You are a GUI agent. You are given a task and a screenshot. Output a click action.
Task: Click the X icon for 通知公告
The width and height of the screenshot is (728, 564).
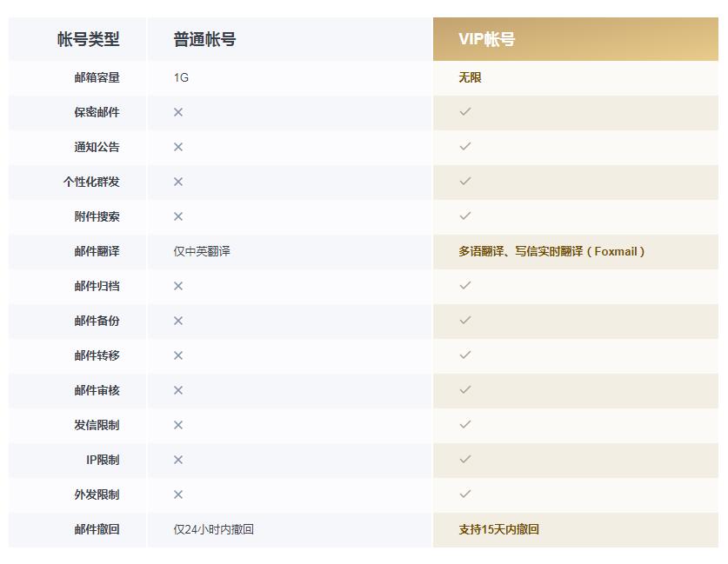click(x=178, y=147)
